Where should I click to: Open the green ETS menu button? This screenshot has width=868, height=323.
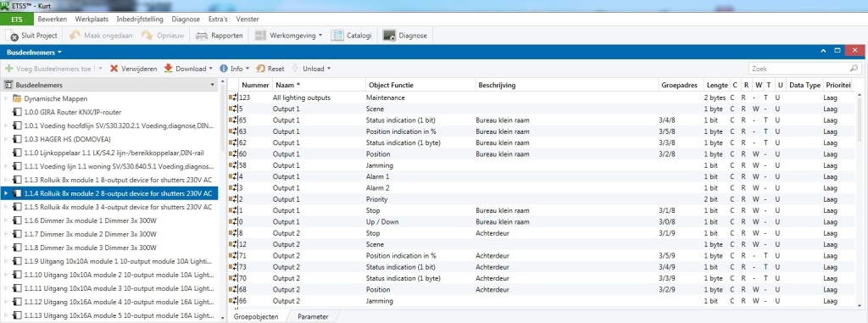pos(17,19)
